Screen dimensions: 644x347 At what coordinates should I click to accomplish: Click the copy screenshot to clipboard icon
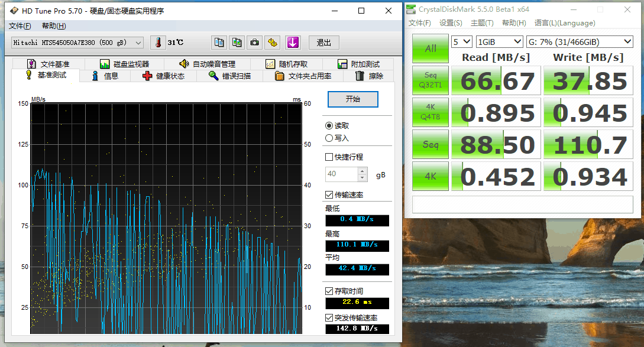pyautogui.click(x=237, y=43)
